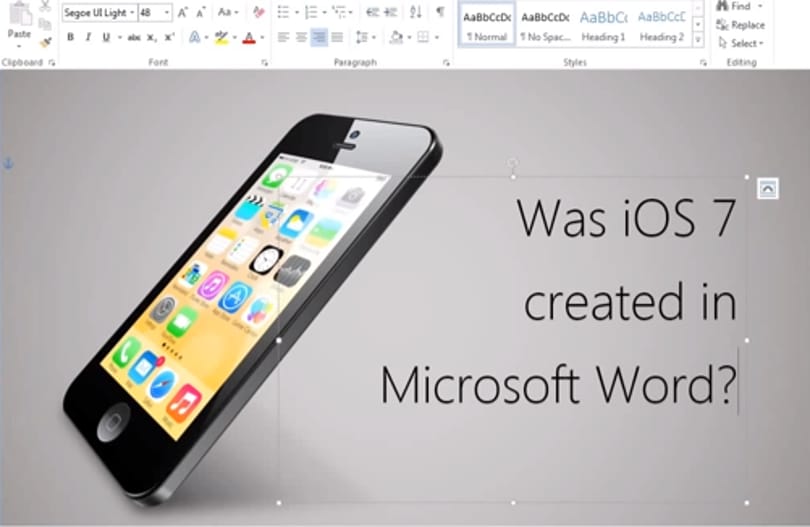This screenshot has width=810, height=527.
Task: Click the Numbering list icon
Action: (x=311, y=12)
